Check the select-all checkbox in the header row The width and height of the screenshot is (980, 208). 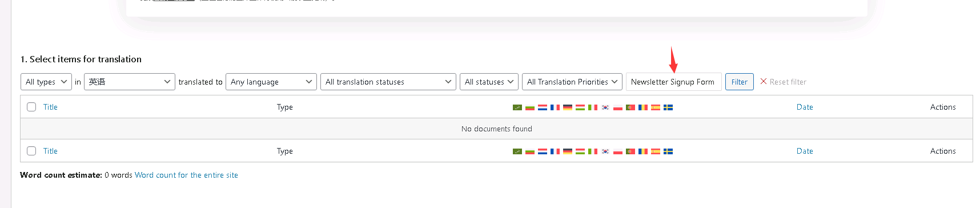[31, 107]
